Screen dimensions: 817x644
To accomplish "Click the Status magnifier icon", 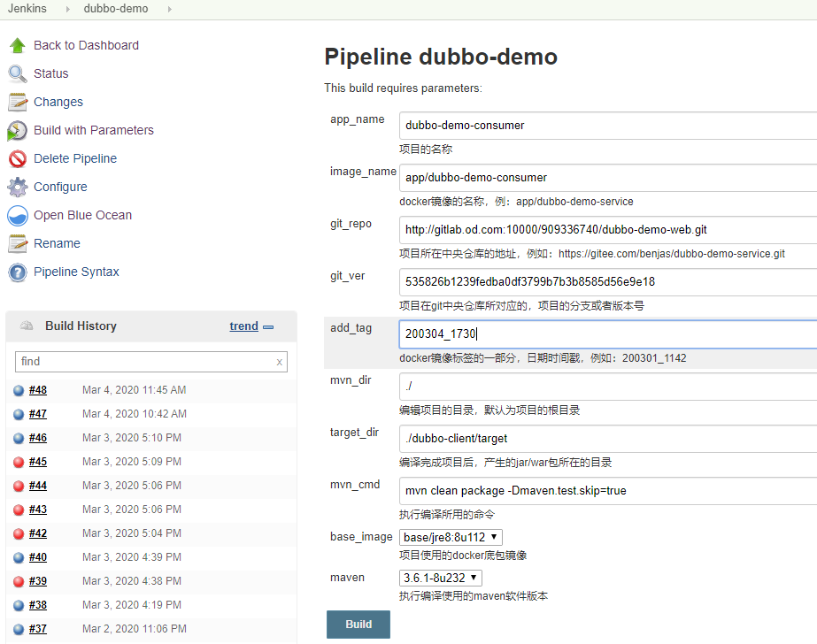I will (18, 73).
